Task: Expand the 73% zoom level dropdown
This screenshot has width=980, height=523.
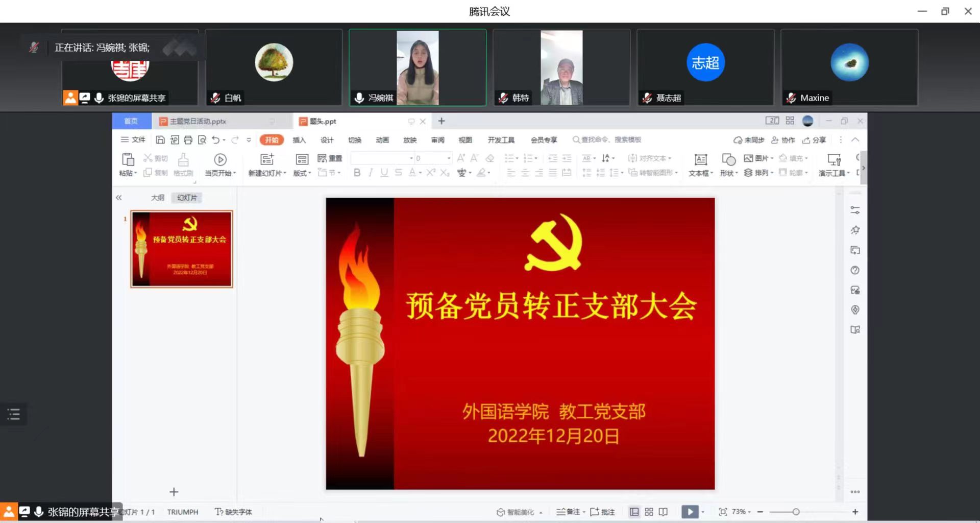Action: tap(741, 512)
